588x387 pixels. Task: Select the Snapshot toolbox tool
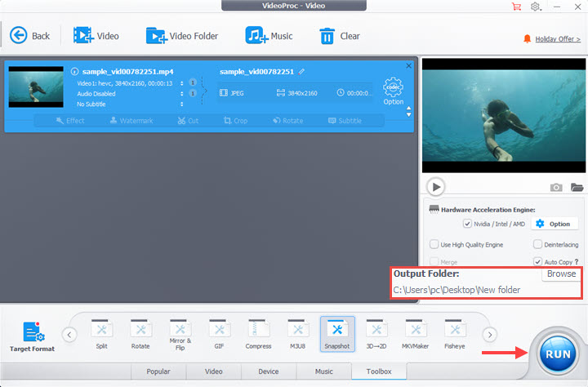[336, 334]
